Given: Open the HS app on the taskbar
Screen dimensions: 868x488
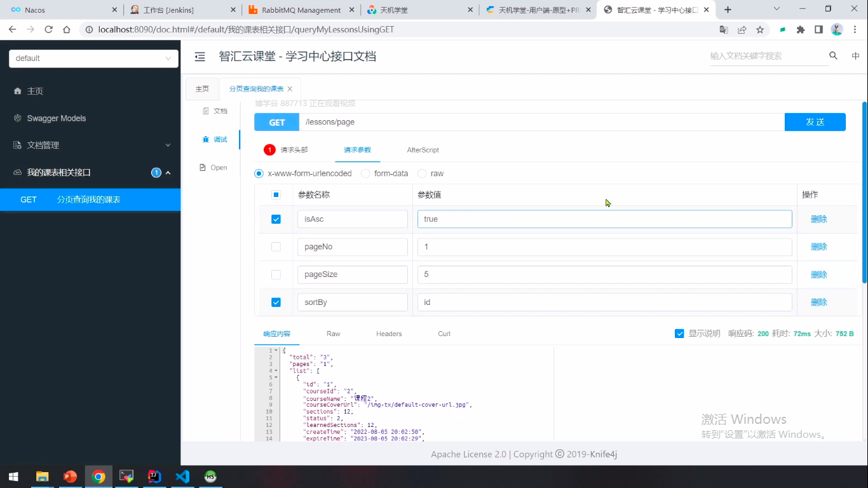Looking at the screenshot, I should [210, 477].
